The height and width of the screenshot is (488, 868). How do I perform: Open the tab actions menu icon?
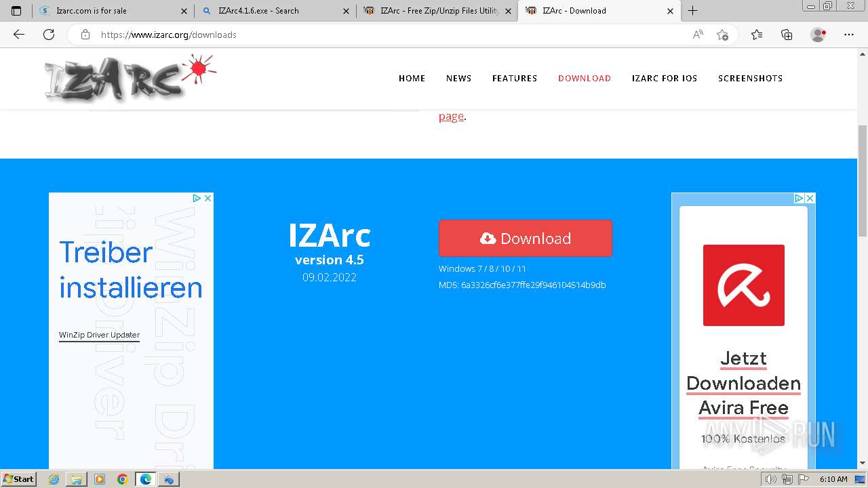click(x=16, y=11)
